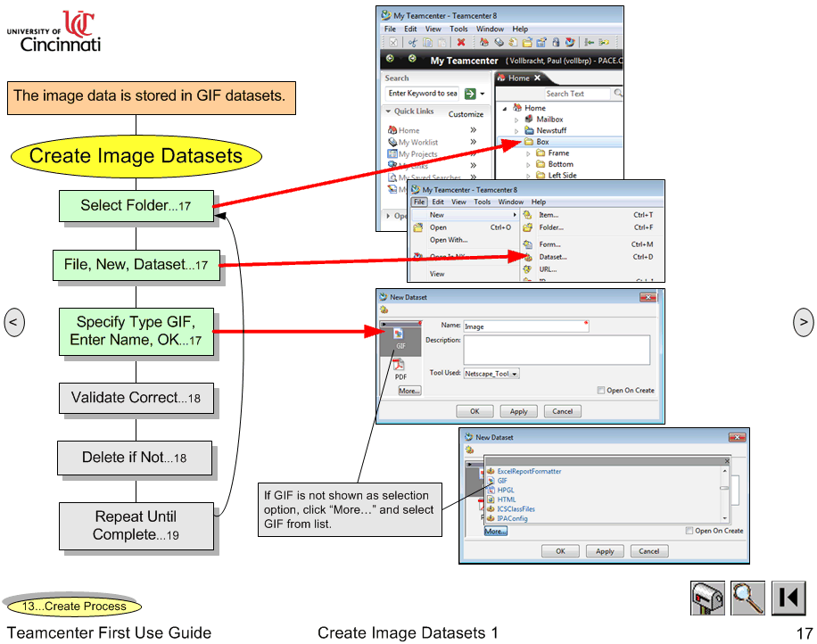Open My Projects from Quick Links
Image resolution: width=817 pixels, height=644 pixels.
click(x=417, y=154)
